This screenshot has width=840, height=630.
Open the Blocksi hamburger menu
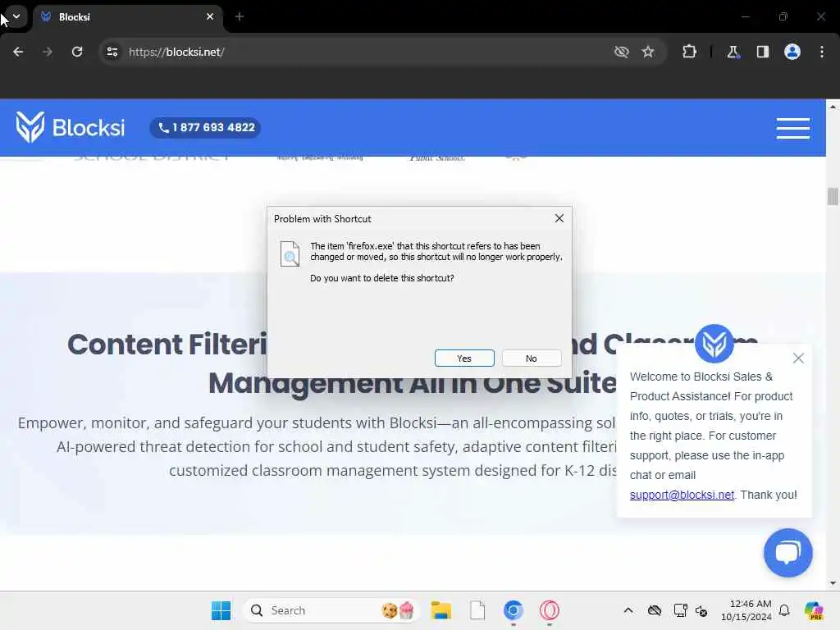pos(793,129)
